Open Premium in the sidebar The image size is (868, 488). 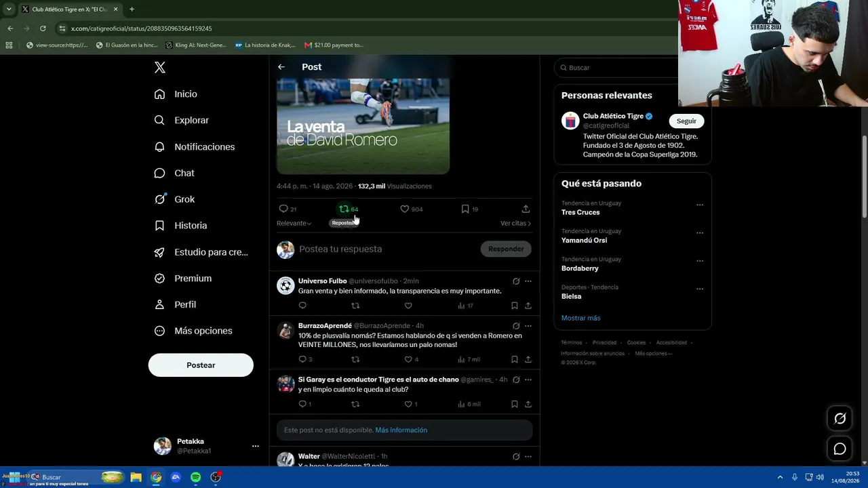coord(183,279)
